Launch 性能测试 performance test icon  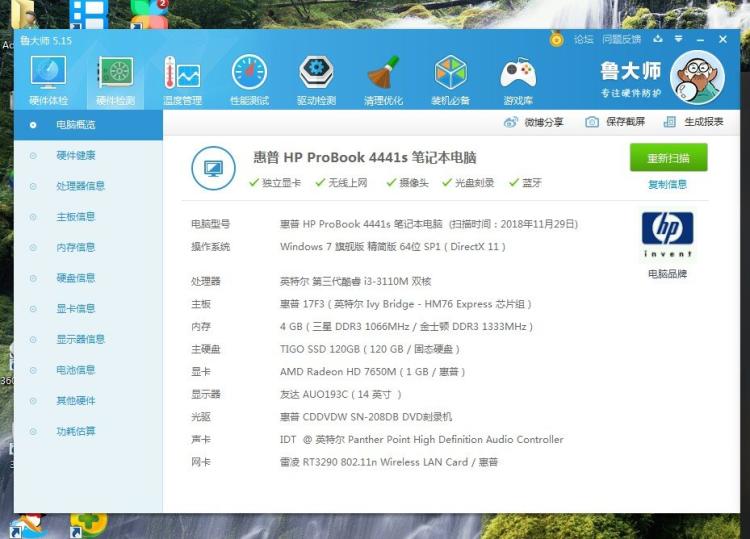coord(249,80)
